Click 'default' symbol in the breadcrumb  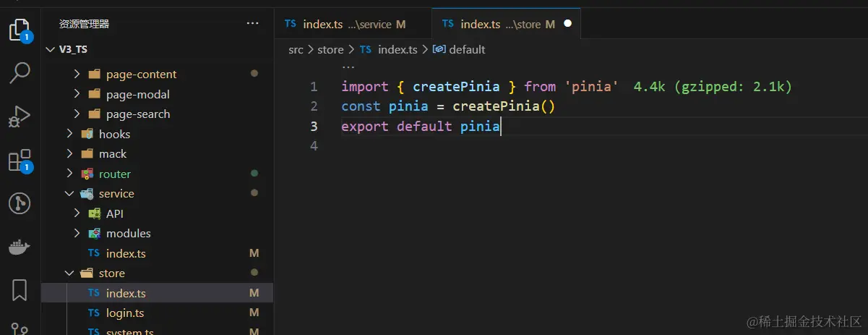(x=468, y=49)
